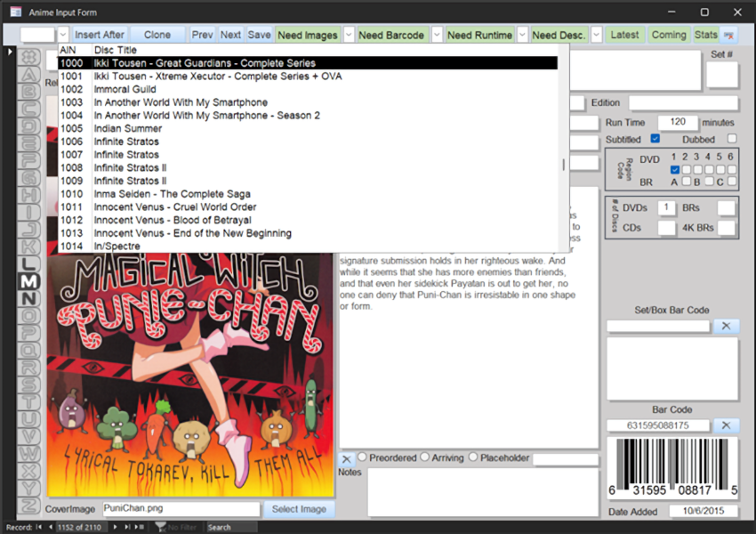Select the Preordered radio button
756x534 pixels.
tap(362, 457)
